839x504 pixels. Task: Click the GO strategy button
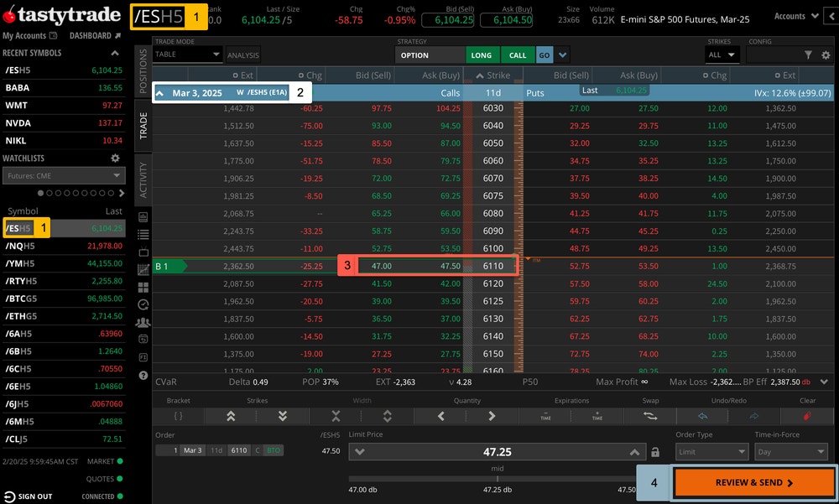click(x=545, y=55)
